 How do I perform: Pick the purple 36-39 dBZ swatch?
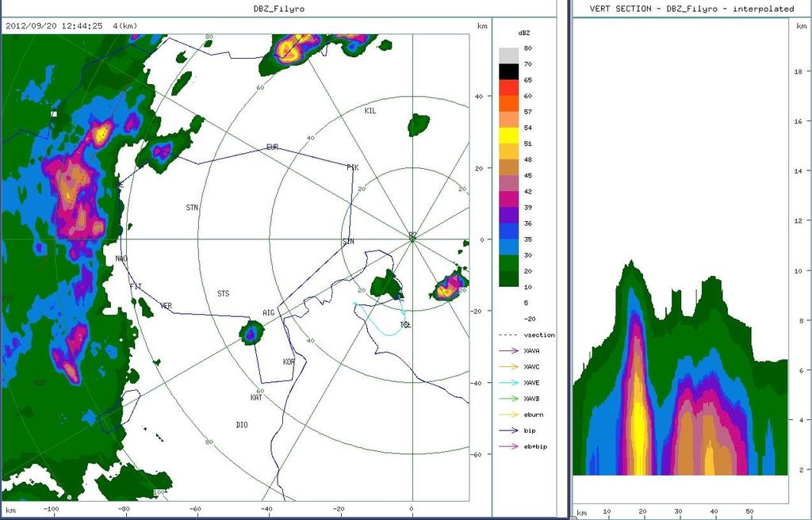[x=508, y=216]
